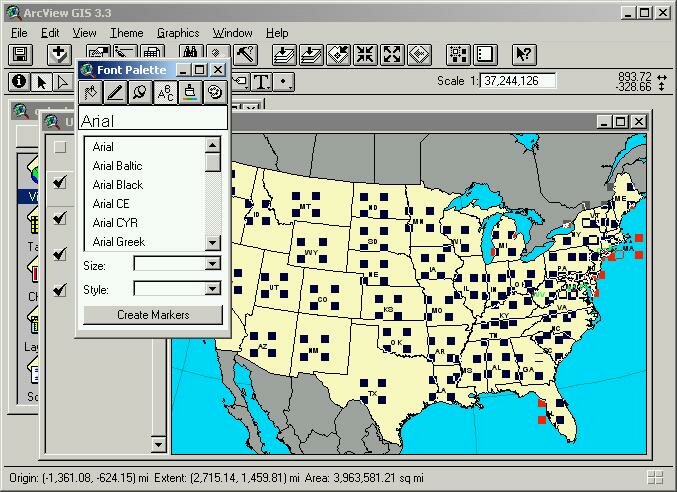Expand the Style dropdown
Screen dimensions: 677x492
tap(212, 288)
